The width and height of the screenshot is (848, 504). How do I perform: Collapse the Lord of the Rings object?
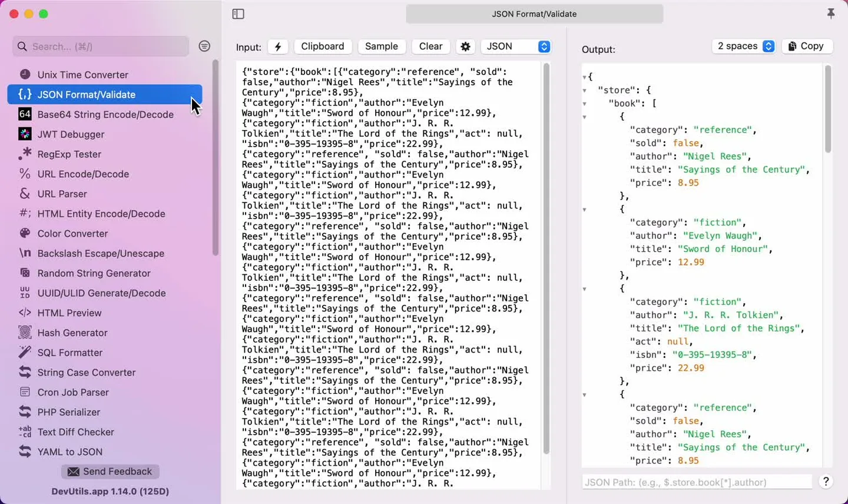point(584,289)
